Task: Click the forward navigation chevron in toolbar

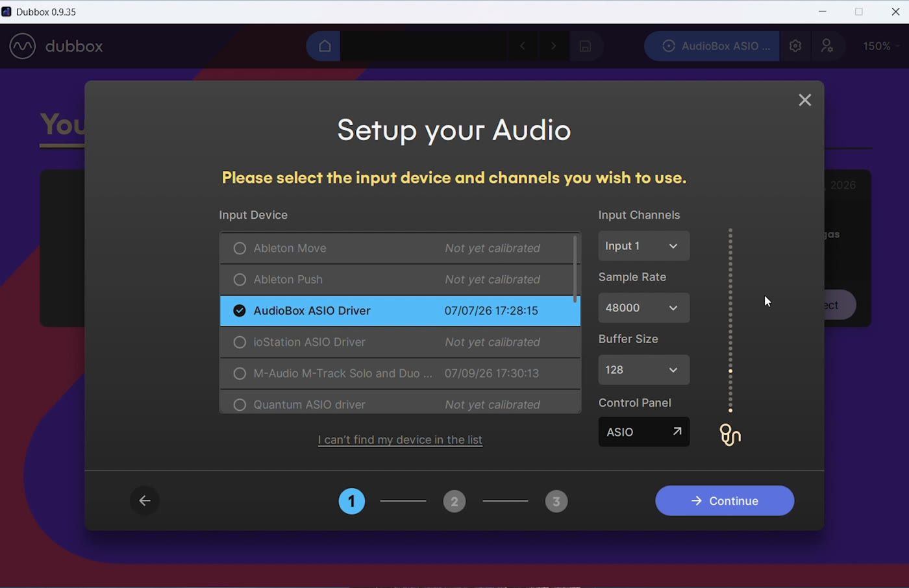Action: [553, 46]
